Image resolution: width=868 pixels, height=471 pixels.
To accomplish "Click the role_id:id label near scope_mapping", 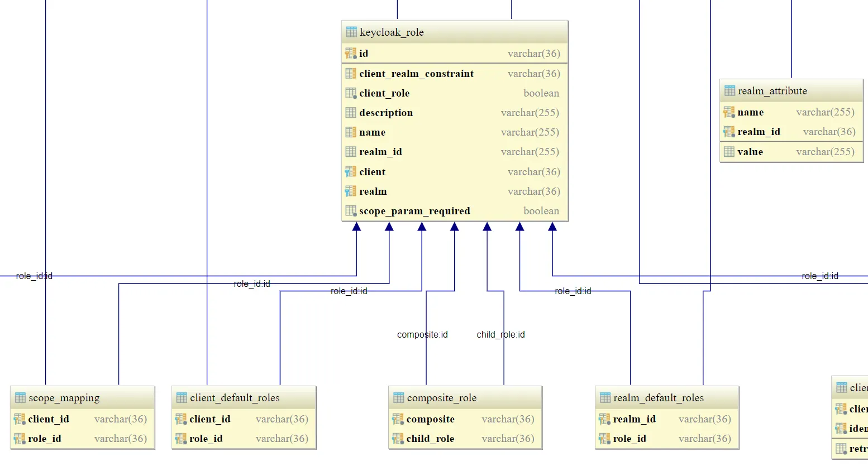I will click(34, 276).
